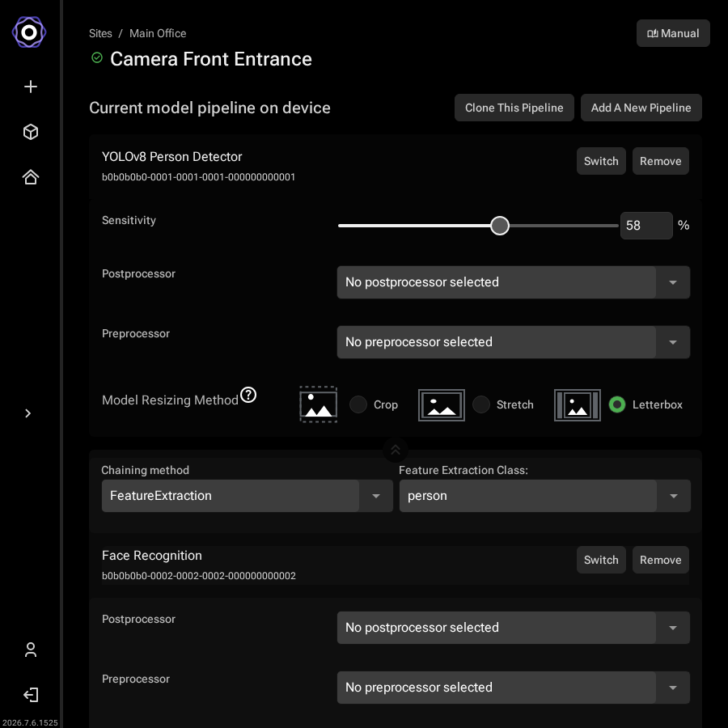Switch the YOLOv8 Person Detector model
The image size is (728, 728).
601,161
